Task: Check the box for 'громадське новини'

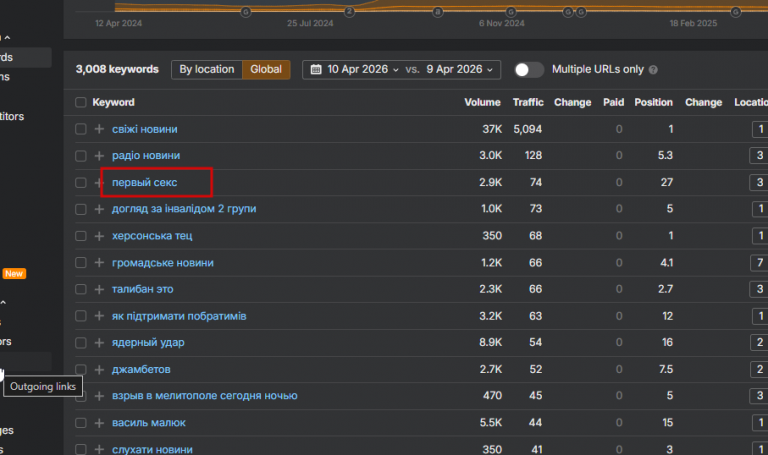Action: (81, 263)
